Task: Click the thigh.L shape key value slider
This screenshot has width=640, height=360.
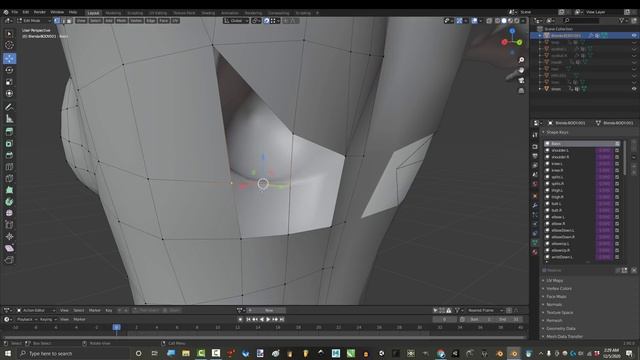Action: pos(603,190)
